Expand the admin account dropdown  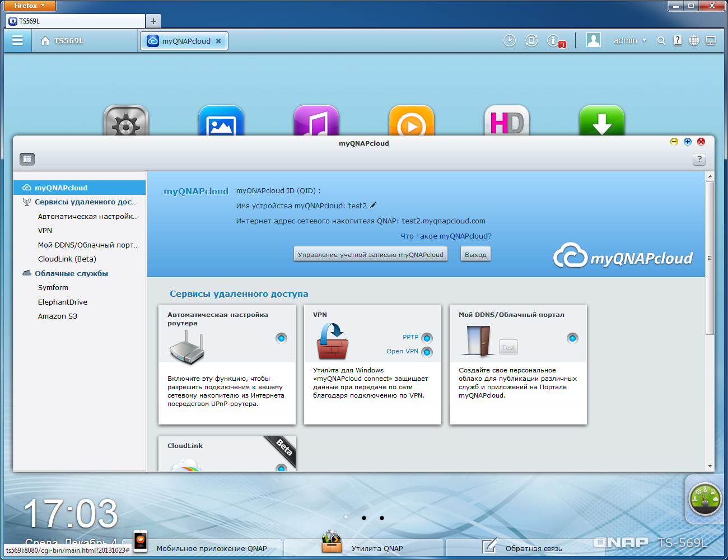630,40
